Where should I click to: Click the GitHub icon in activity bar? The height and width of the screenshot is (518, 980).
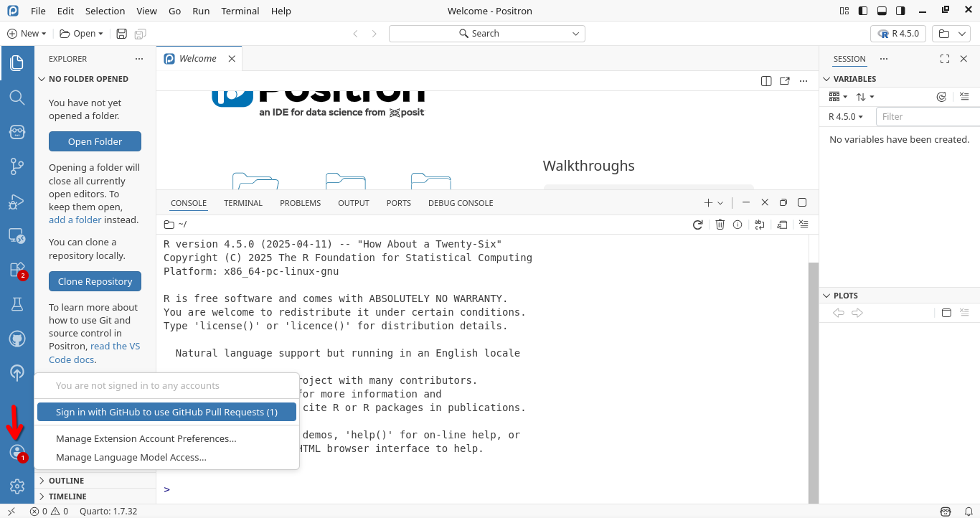(17, 339)
